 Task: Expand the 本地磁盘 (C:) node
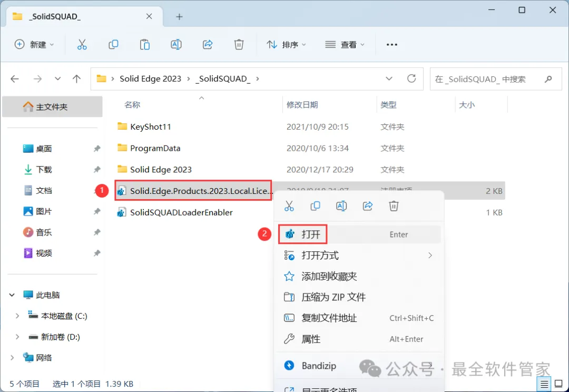pyautogui.click(x=17, y=316)
